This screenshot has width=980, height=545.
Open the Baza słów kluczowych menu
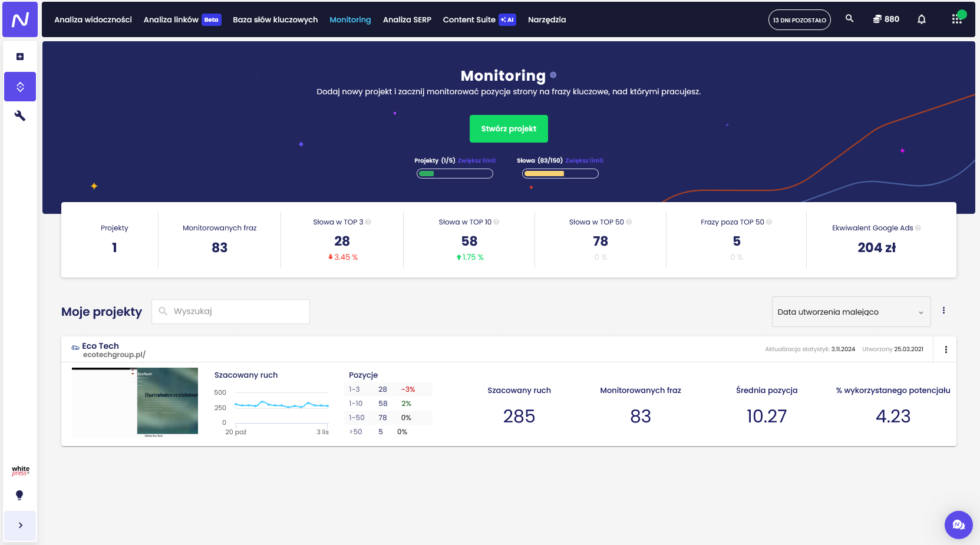275,19
